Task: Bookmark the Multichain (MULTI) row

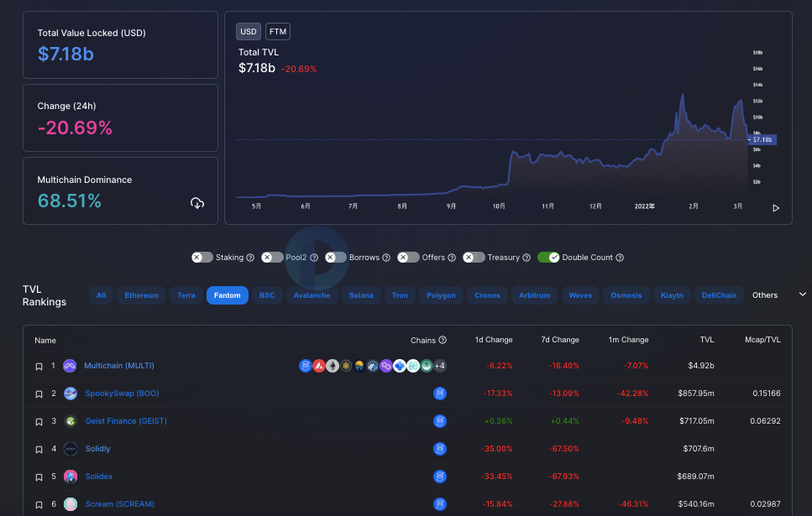Action: [39, 367]
